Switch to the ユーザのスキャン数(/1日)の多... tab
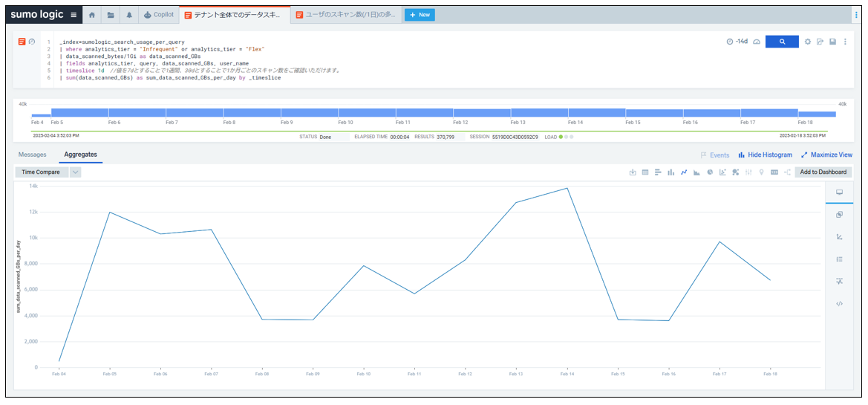 [x=347, y=15]
